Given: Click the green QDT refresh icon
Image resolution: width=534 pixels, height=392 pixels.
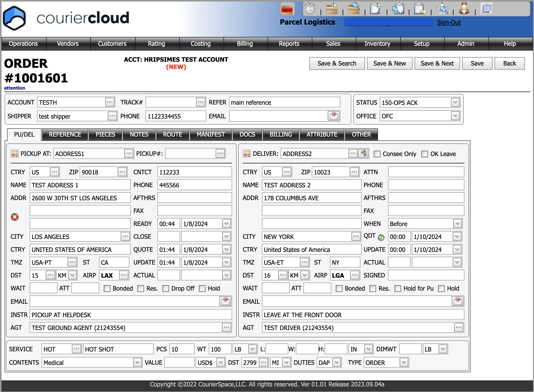Looking at the screenshot, I should point(381,237).
